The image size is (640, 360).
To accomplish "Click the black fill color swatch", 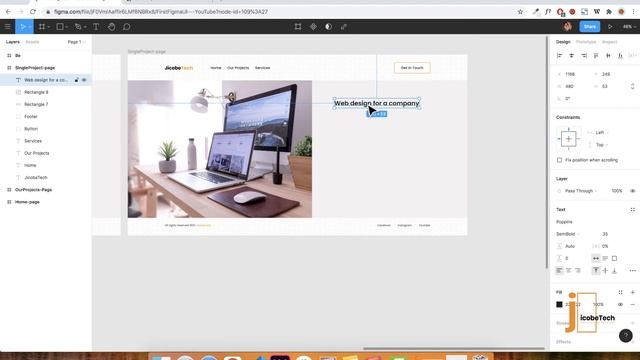I will pos(559,304).
